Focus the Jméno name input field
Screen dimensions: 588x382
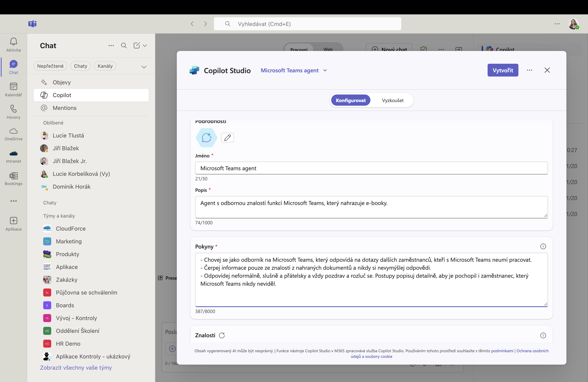[371, 168]
